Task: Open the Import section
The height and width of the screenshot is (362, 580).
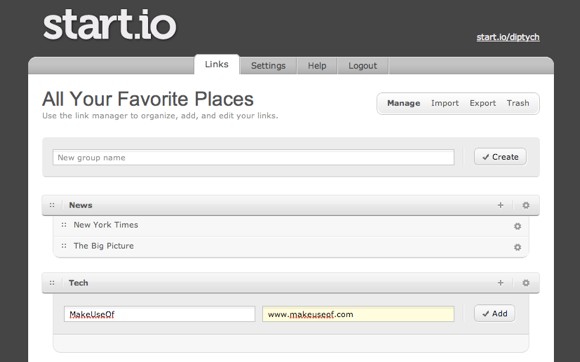Action: [x=445, y=103]
